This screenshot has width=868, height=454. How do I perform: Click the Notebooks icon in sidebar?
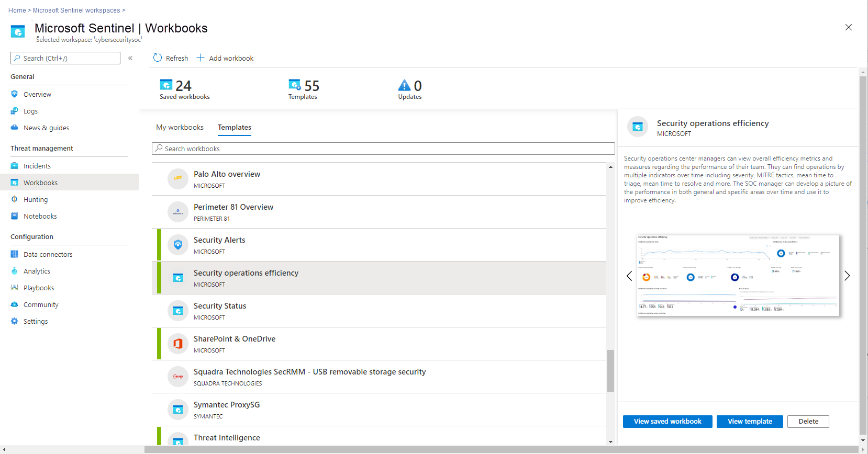(x=15, y=216)
